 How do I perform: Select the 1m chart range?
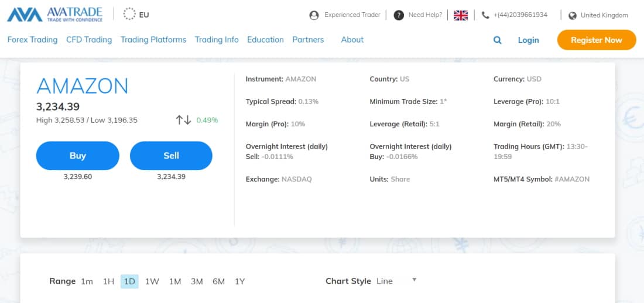click(x=87, y=282)
